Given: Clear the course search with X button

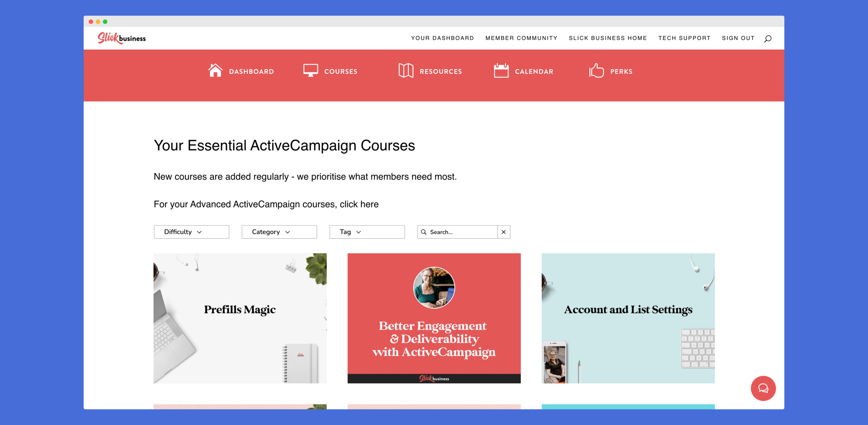Looking at the screenshot, I should (x=504, y=232).
